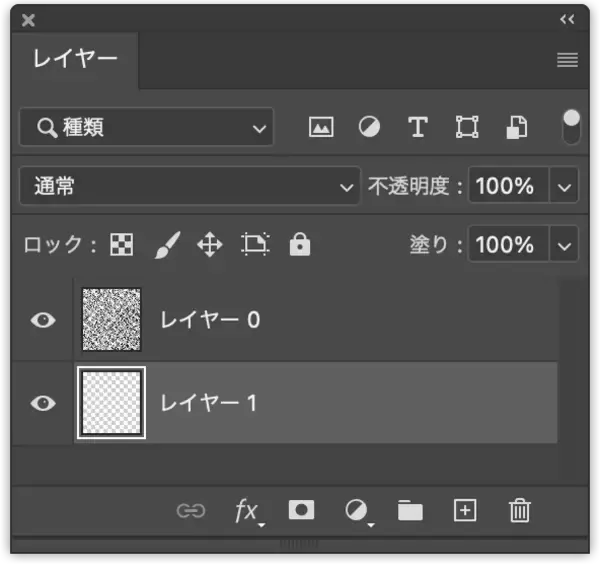Open the Layers panel hamburger menu
Image resolution: width=600 pixels, height=568 pixels.
[x=567, y=60]
